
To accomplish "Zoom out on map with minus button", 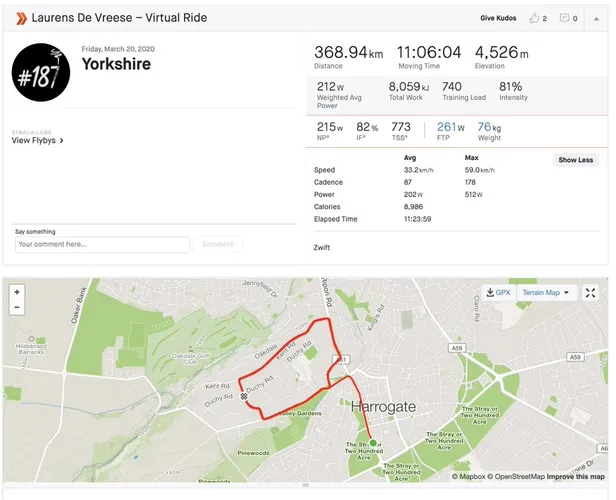I will tap(17, 307).
